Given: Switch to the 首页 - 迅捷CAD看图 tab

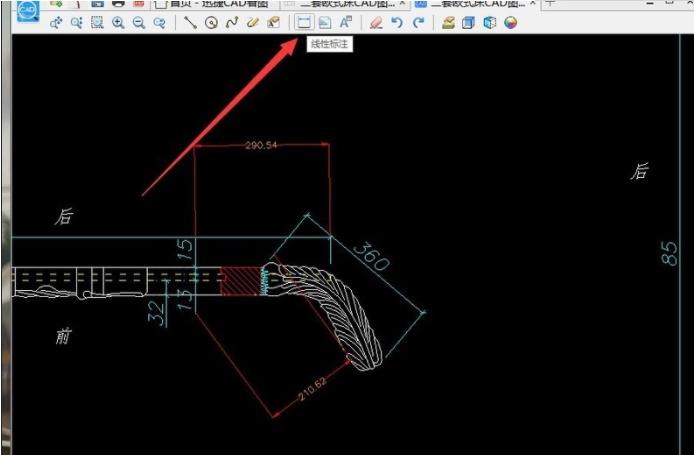Looking at the screenshot, I should (214, 4).
